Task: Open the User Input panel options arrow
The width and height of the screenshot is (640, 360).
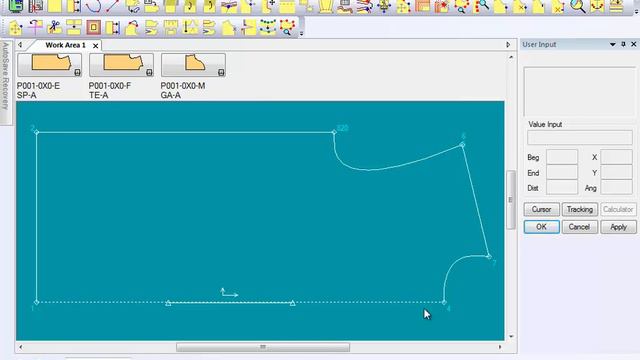Action: 613,44
